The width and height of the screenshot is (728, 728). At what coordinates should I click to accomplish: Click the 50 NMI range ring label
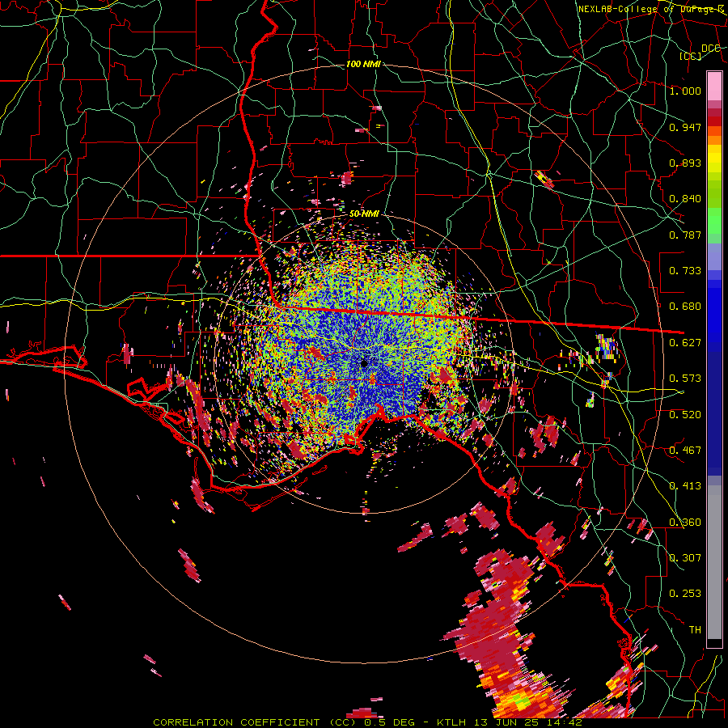364,214
